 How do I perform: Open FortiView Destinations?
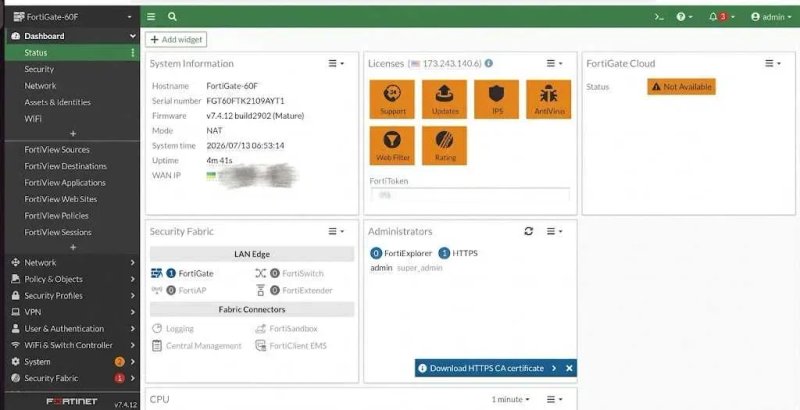coord(65,166)
